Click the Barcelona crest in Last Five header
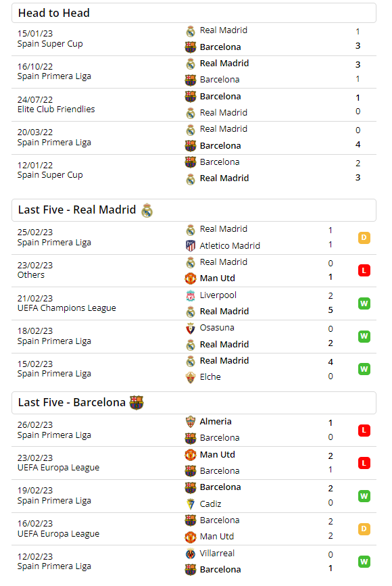The width and height of the screenshot is (392, 586). click(137, 403)
